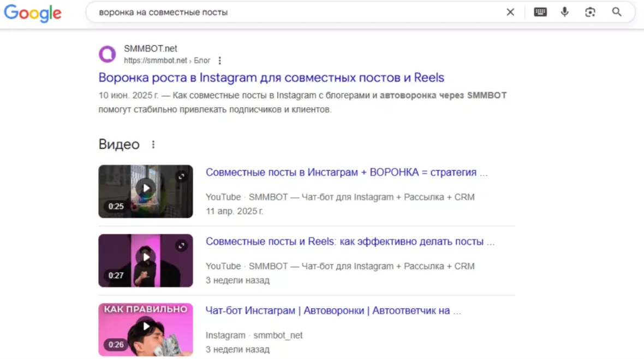The height and width of the screenshot is (359, 644).
Task: Play the 0:27 video thumbnail
Action: tap(145, 260)
